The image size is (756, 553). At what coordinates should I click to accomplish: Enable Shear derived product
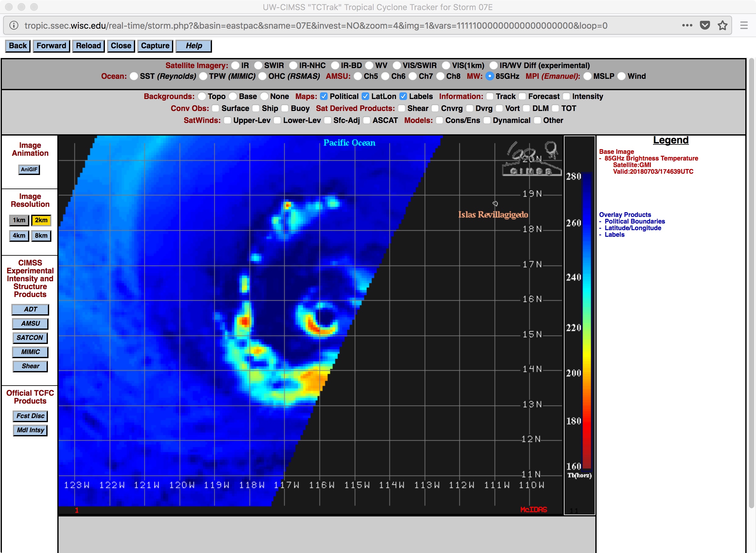coord(402,108)
